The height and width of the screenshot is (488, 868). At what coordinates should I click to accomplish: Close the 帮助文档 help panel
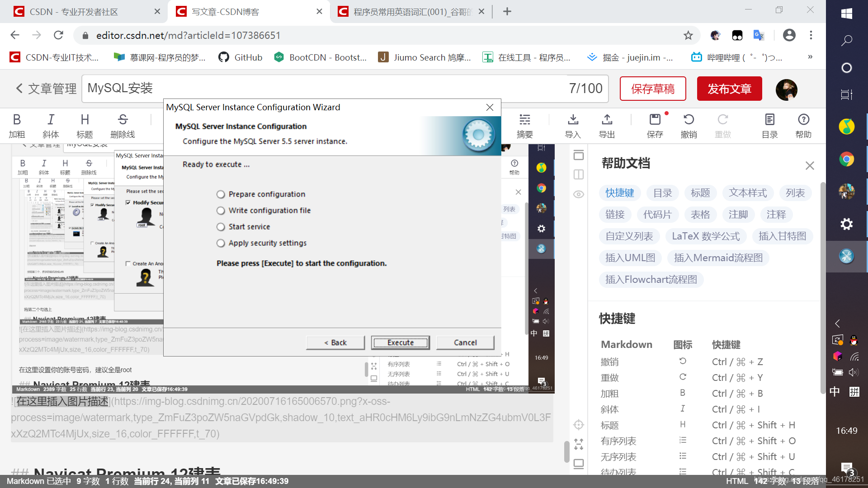[810, 166]
